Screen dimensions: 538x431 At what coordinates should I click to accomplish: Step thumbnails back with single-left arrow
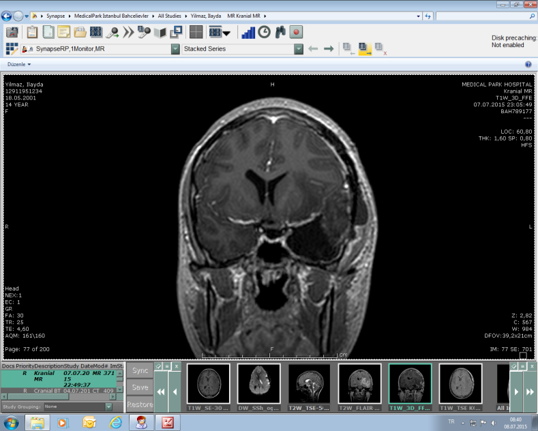(x=175, y=392)
